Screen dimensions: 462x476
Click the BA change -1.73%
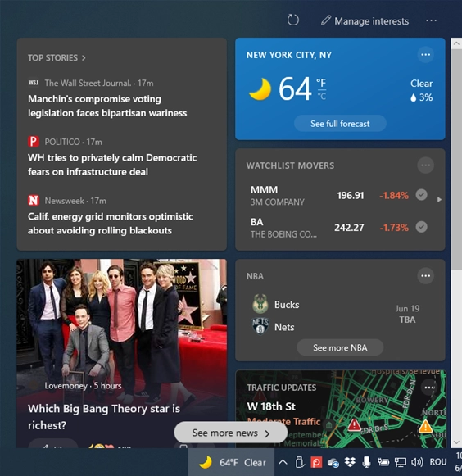tap(394, 228)
